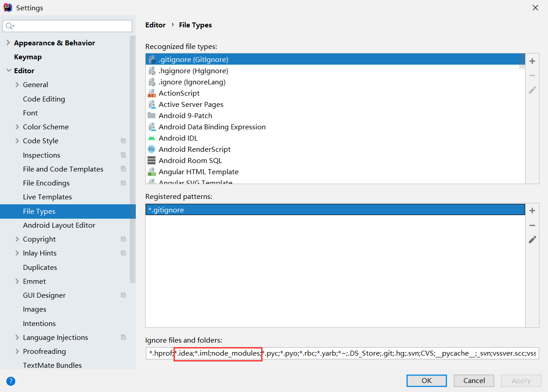The width and height of the screenshot is (548, 392).
Task: Click the ActionScript AS icon
Action: [151, 93]
